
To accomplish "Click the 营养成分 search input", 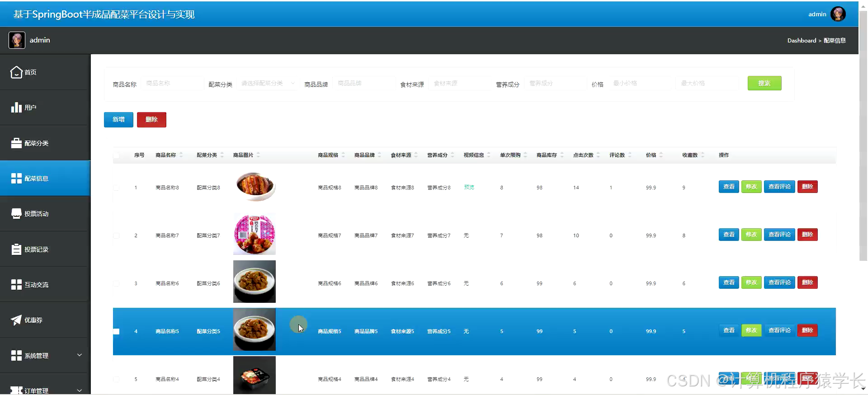I will point(556,83).
